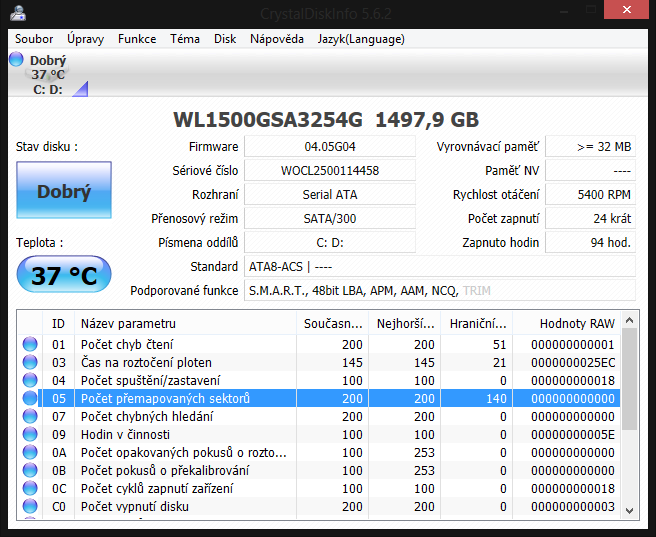The width and height of the screenshot is (656, 537).
Task: Click the Název parametru column header
Action: (128, 323)
